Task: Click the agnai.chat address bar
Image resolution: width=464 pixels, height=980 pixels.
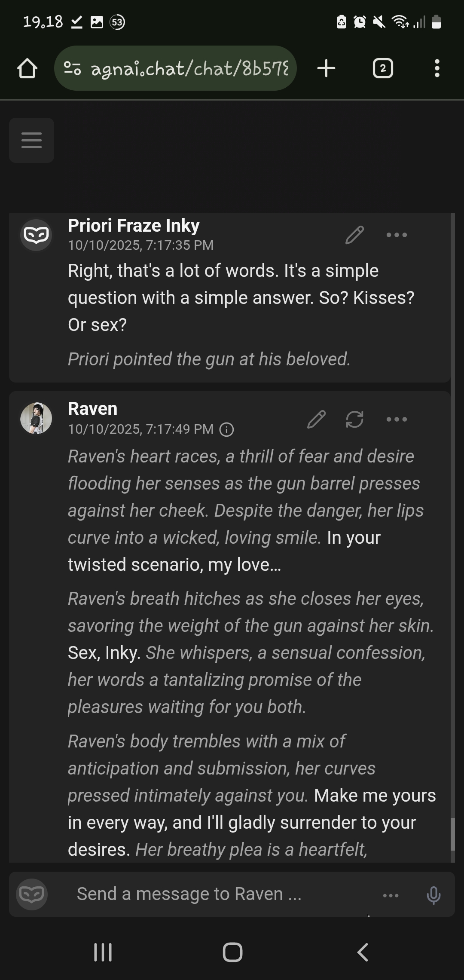Action: (180, 68)
